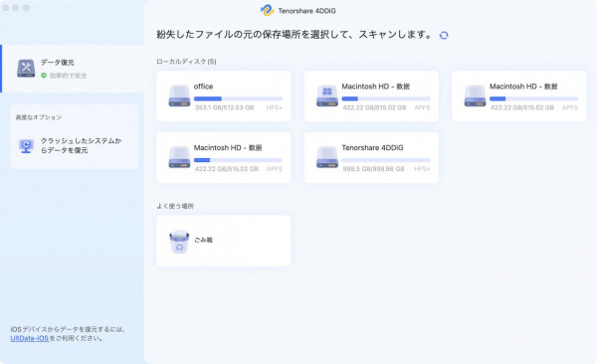Choose the Macintosh HD drive with the Windows logo
Viewport: 597px width, 364px height.
(327, 95)
